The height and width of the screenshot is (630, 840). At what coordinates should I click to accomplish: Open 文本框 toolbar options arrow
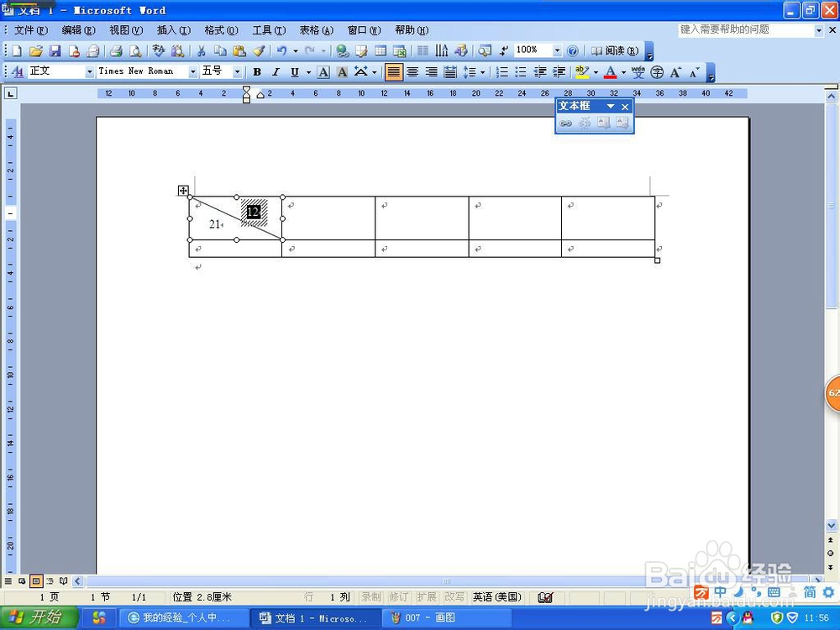(610, 107)
